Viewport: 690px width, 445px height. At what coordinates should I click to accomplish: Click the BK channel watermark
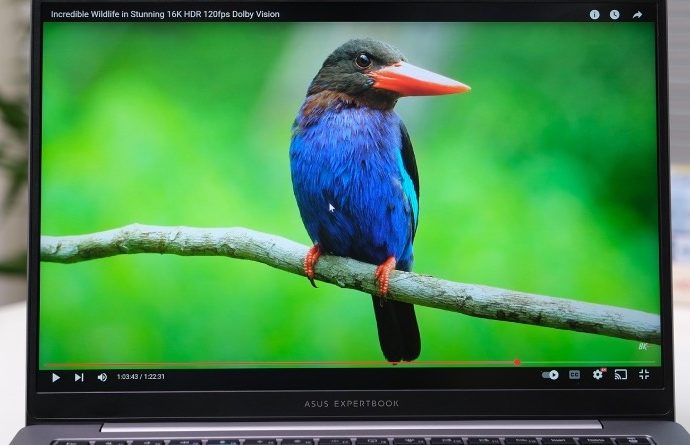[643, 346]
